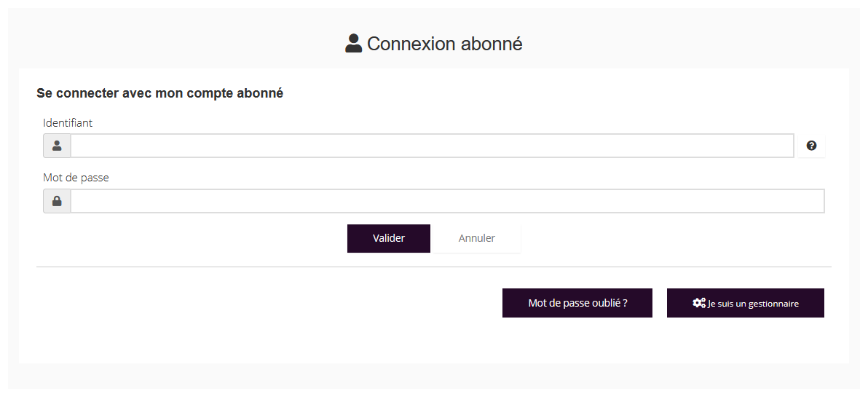The image size is (868, 394).
Task: Click the horizontal divider under the Valider button
Action: coord(433,267)
